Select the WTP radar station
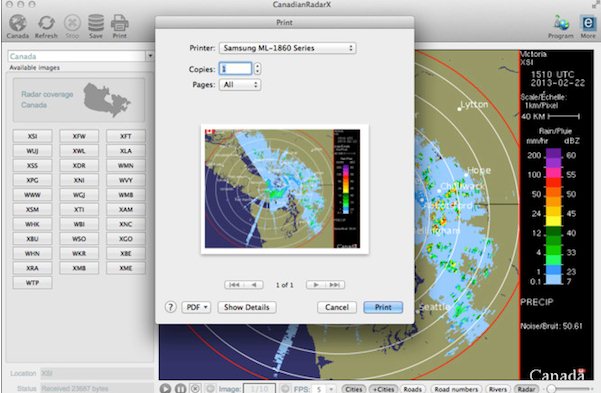601x393 pixels. (32, 283)
